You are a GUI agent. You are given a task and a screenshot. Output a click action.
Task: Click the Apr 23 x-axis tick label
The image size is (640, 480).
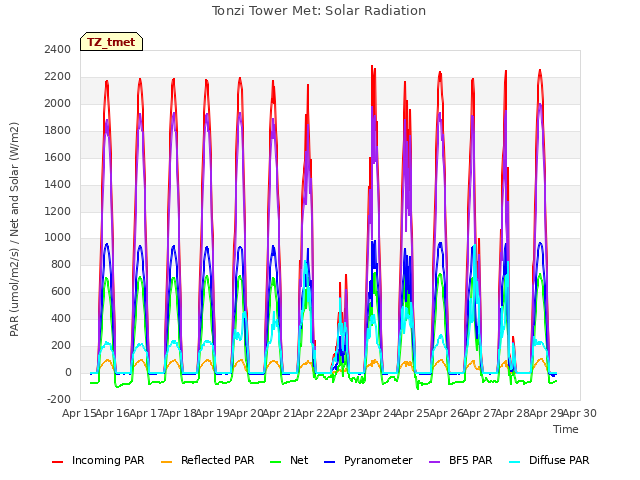coord(346,413)
